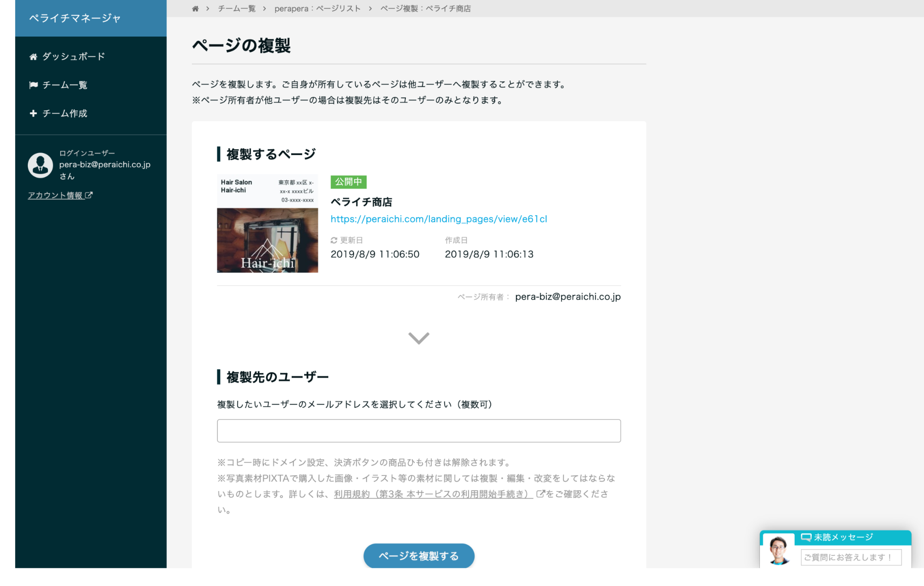Viewport: 924px width, 586px height.
Task: Click the ページを複製する button
Action: click(419, 555)
